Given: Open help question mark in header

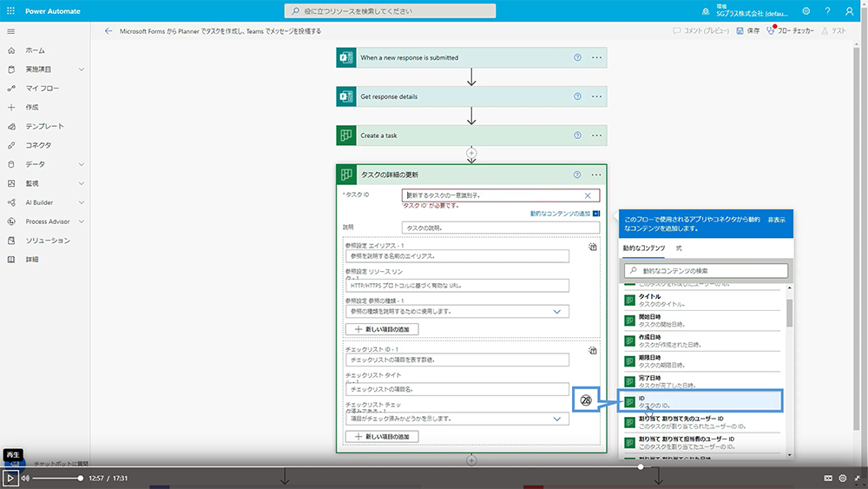Looking at the screenshot, I should pyautogui.click(x=827, y=11).
